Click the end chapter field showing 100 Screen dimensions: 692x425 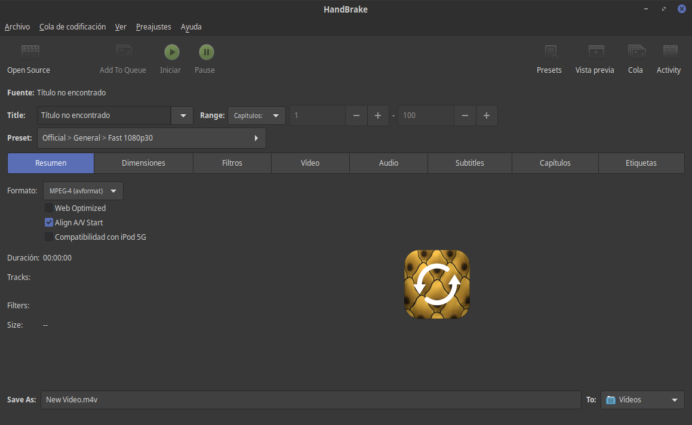[426, 116]
